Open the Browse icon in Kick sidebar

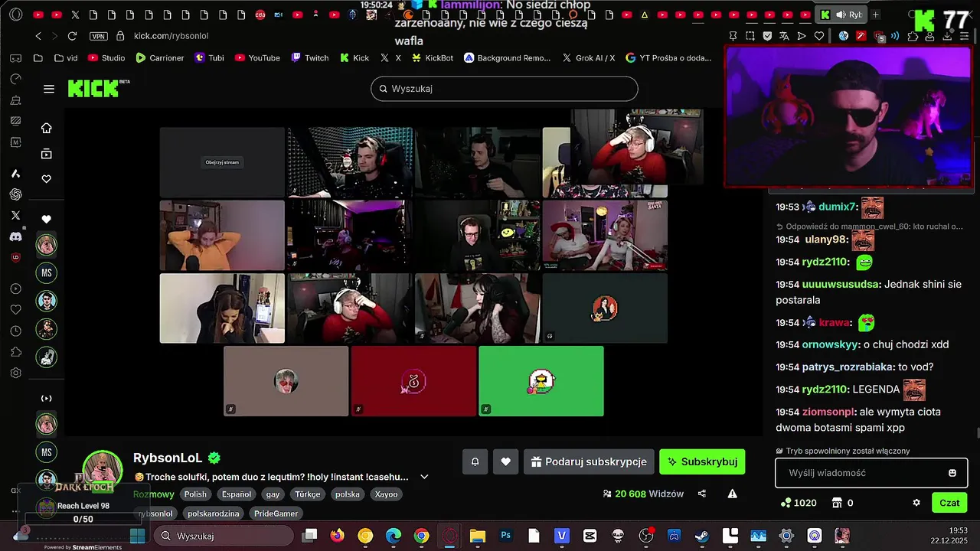coord(47,154)
